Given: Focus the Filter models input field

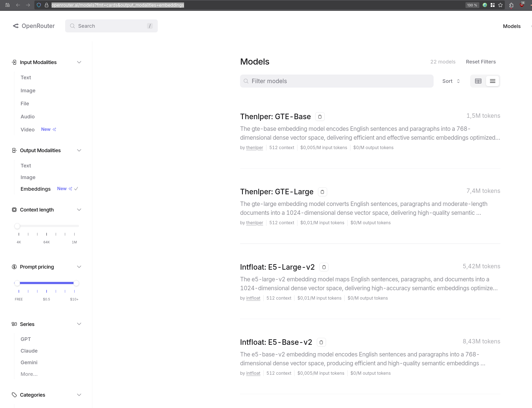Looking at the screenshot, I should 337,81.
